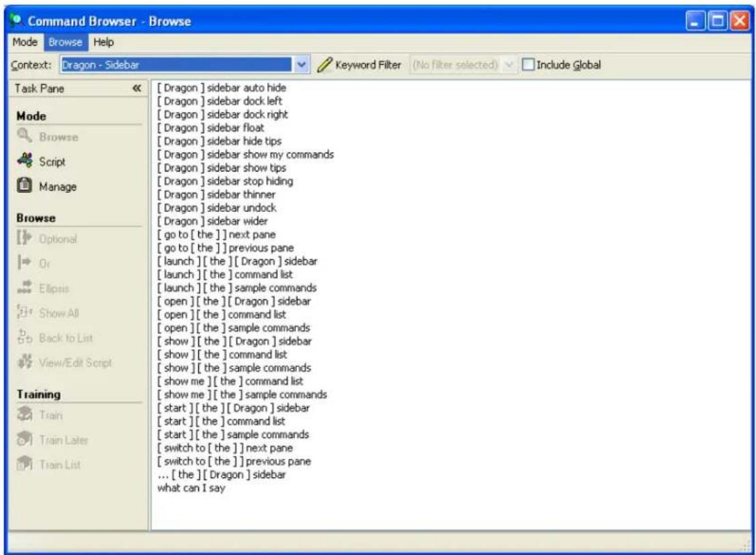756x555 pixels.
Task: Minimize the Command Browser window
Action: pos(695,21)
